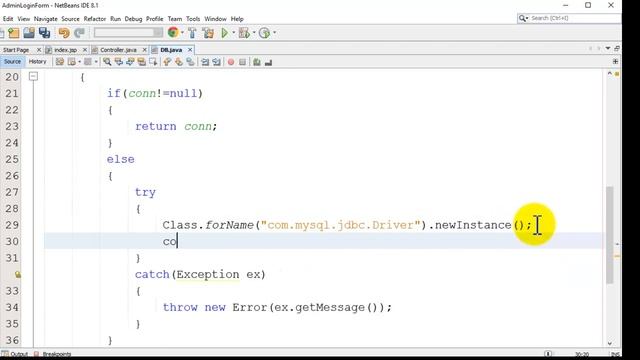Screen dimensions: 640x360
Task: Open project configuration combo box
Action: click(128, 33)
